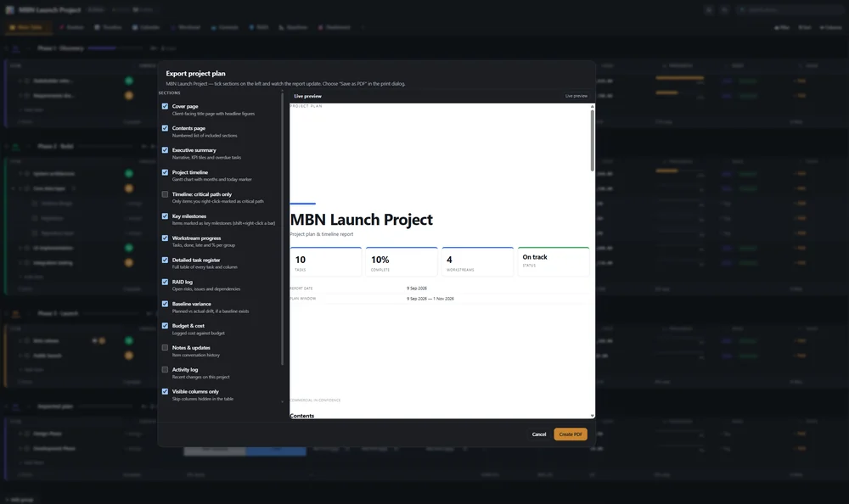Click the 4 Workstreams KPI tile

click(x=477, y=262)
